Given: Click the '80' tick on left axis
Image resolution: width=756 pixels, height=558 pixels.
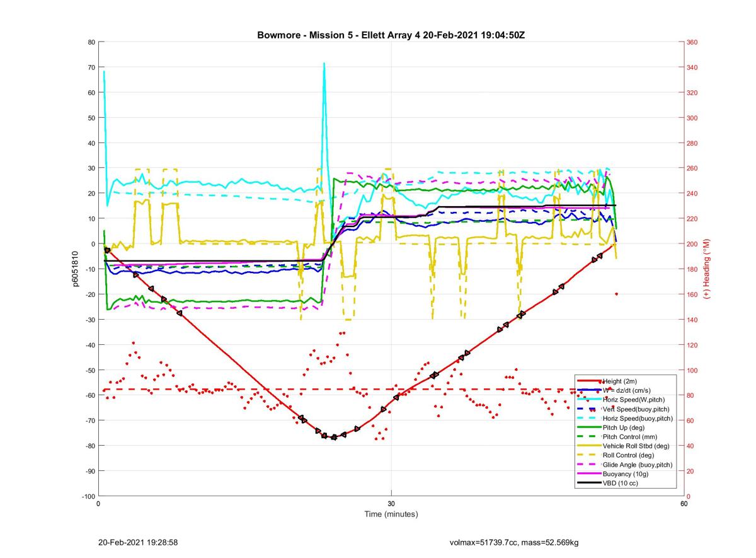Looking at the screenshot, I should [91, 42].
